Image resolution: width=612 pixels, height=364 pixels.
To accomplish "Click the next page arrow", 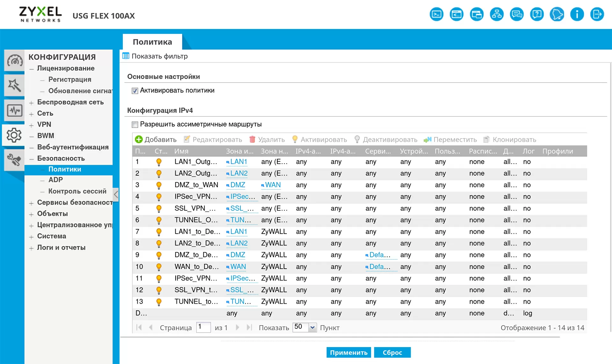I will pyautogui.click(x=237, y=327).
